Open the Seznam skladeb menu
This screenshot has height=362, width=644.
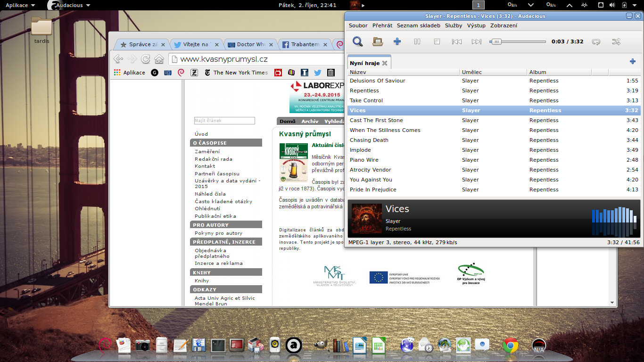[x=419, y=25]
